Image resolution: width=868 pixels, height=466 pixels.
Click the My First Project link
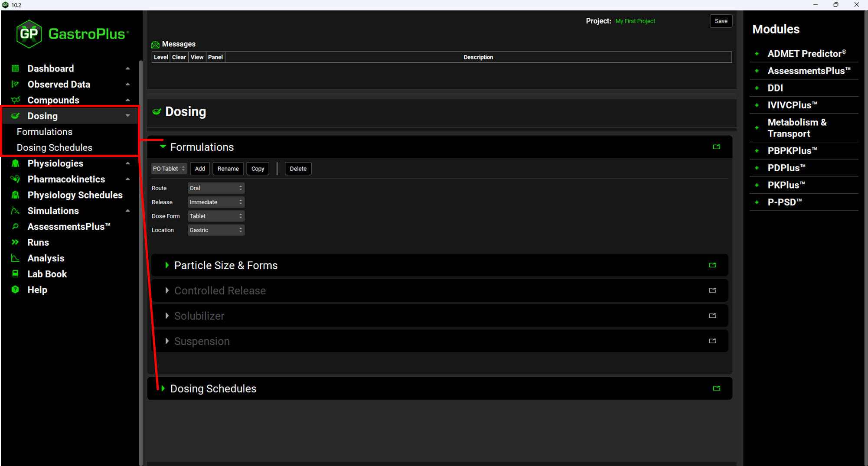[635, 21]
